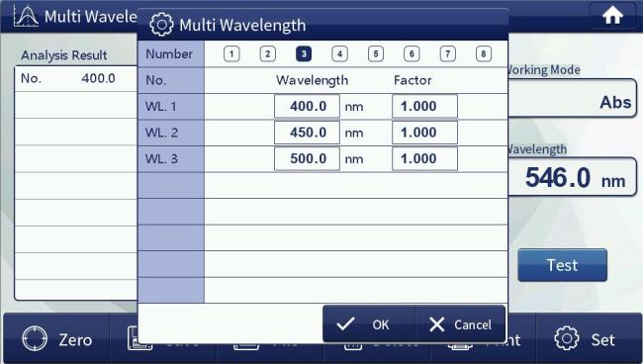643x364 pixels.
Task: Pick wavelength count number 5
Action: 376,53
